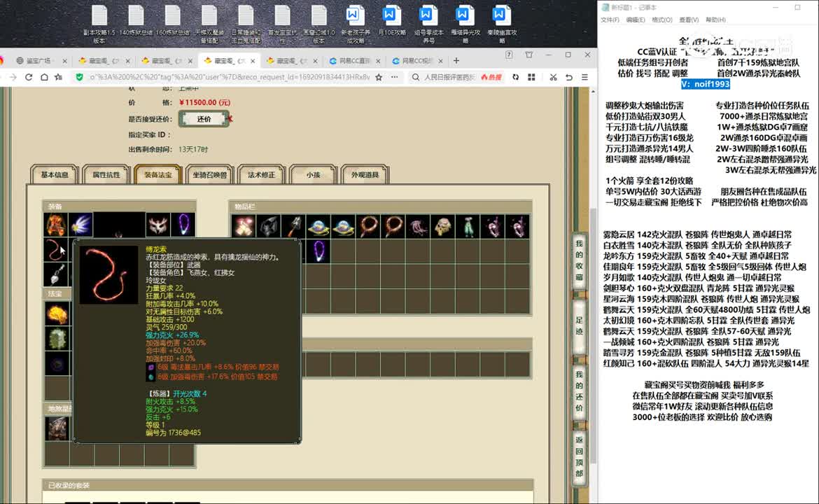Open 足迹 in the side panel
The height and width of the screenshot is (504, 819).
[x=580, y=326]
